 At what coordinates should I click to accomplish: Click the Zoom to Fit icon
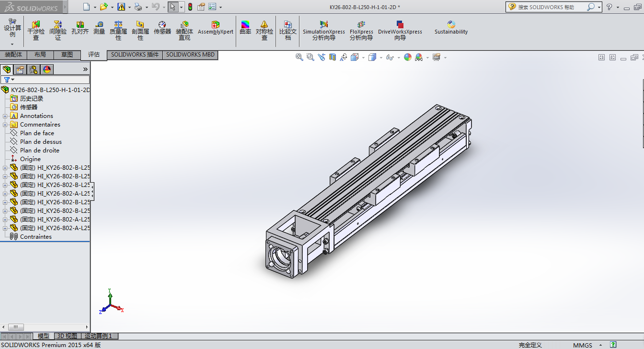point(299,57)
